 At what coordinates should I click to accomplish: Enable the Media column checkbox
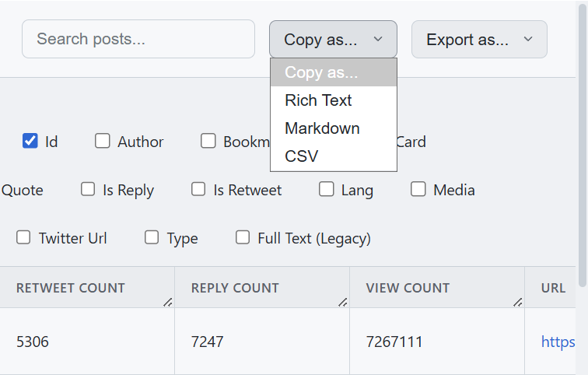[x=418, y=190]
